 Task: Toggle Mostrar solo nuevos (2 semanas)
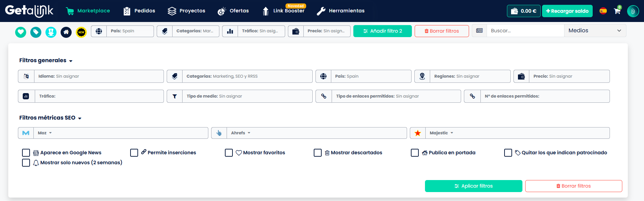[x=26, y=163]
